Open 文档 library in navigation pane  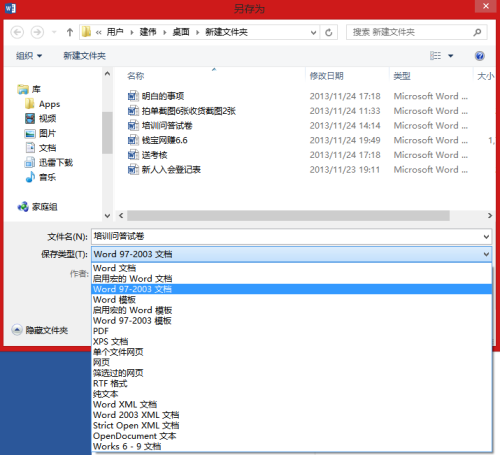(x=41, y=148)
